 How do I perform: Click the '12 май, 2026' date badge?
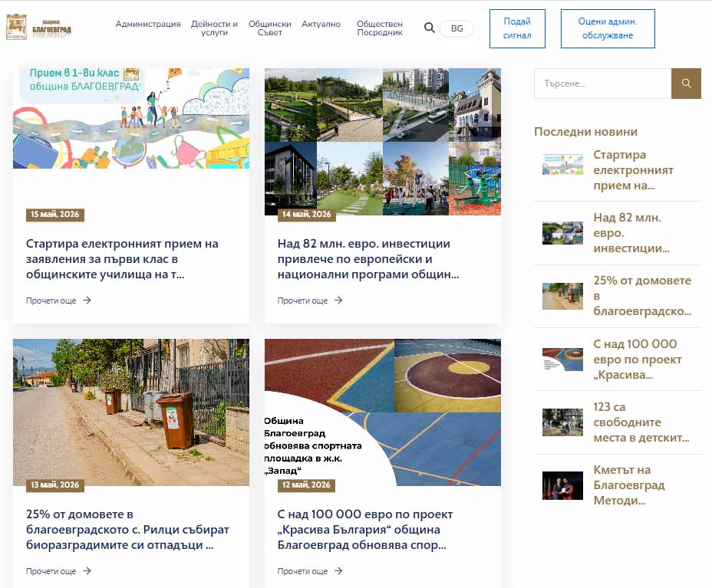coord(306,485)
